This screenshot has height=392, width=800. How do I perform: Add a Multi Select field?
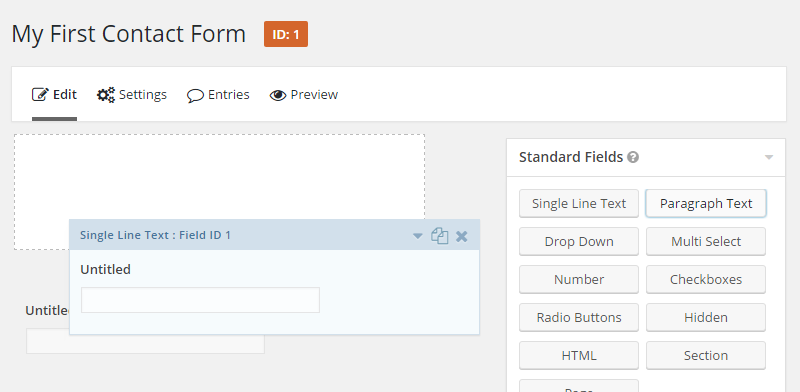[x=706, y=241]
